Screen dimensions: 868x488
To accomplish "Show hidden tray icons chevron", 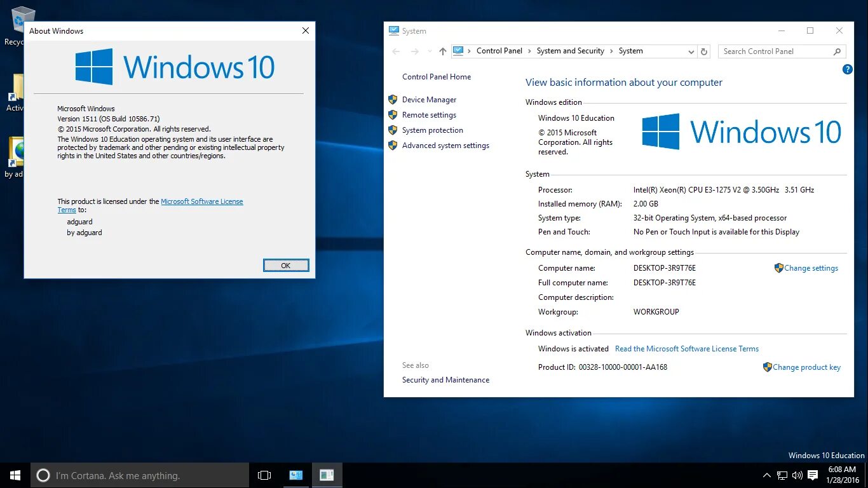I will 767,475.
